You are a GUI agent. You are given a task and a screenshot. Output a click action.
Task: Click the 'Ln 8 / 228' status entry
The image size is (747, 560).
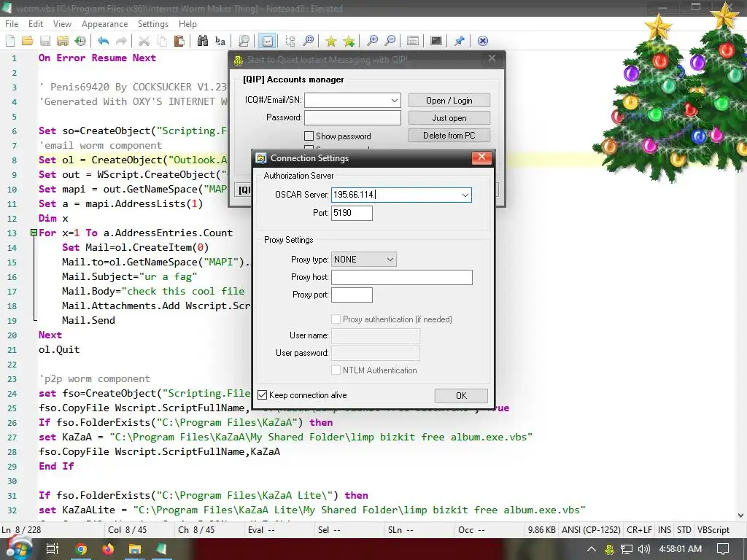click(x=21, y=530)
